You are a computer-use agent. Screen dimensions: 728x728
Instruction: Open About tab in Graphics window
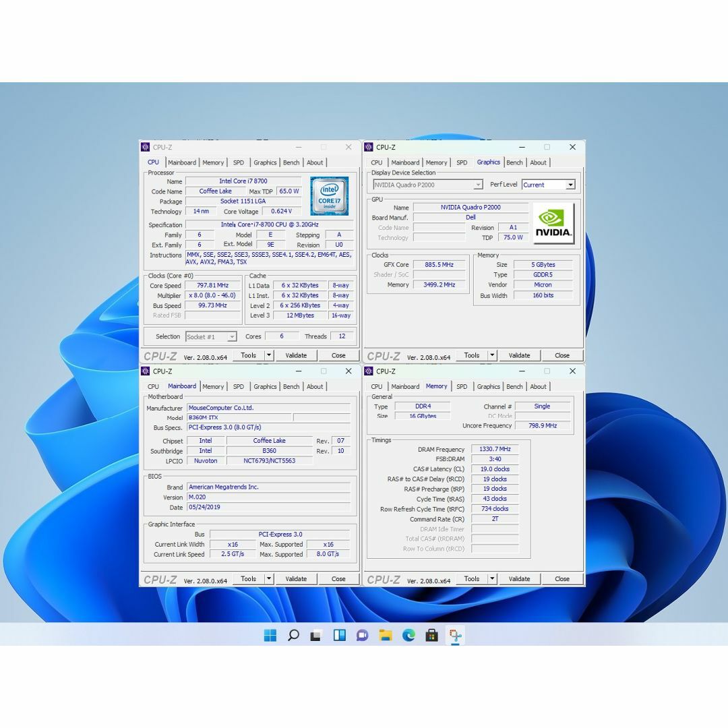coord(538,162)
